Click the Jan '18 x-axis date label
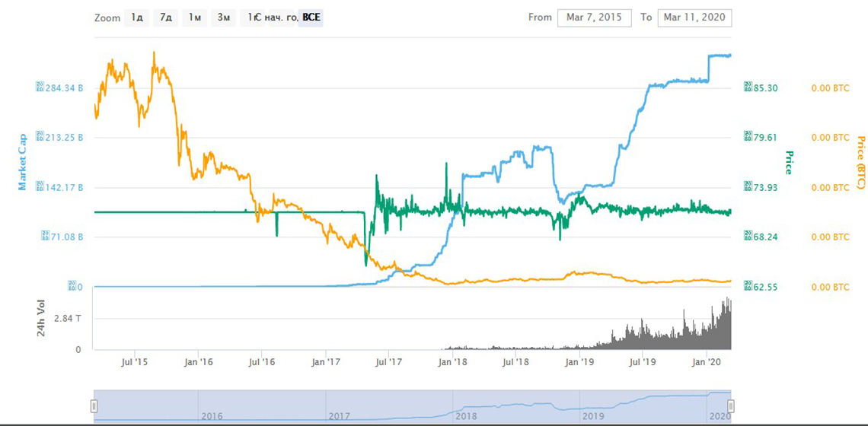Screen dimensions: 868x426 coord(453,361)
